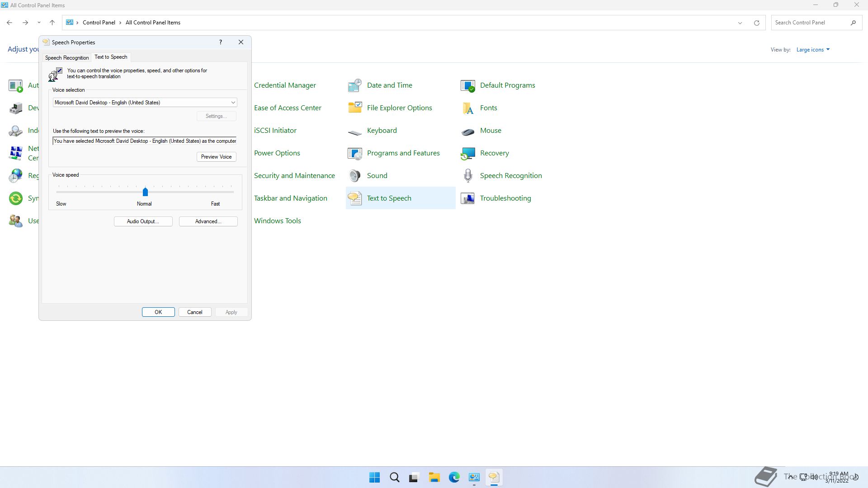
Task: Open recent locations dropdown arrow
Action: coord(39,23)
